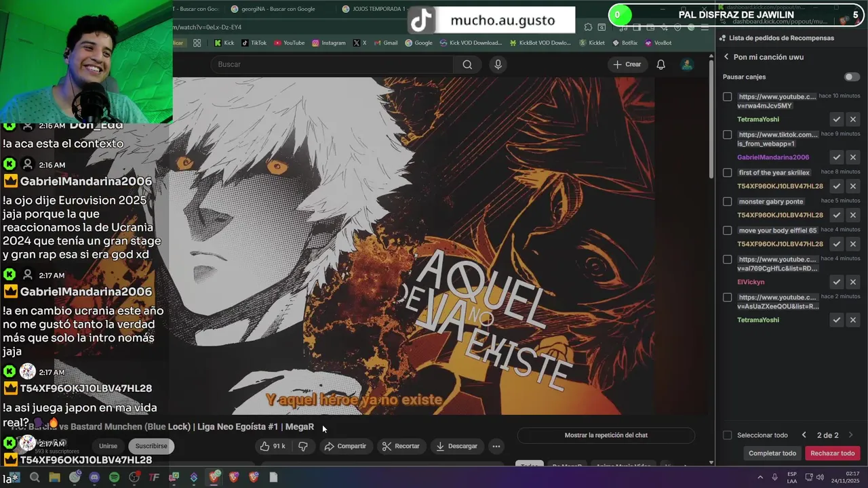
Task: Reject the 'move your body eiffiel 65' request
Action: tap(853, 244)
